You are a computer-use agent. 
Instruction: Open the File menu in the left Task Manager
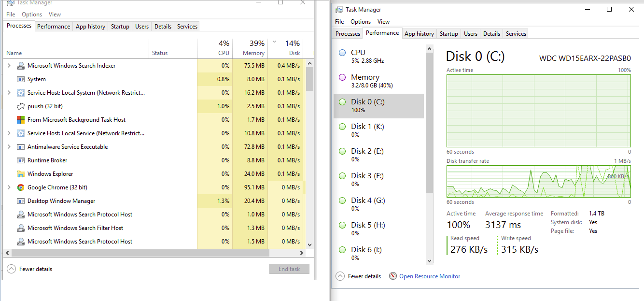click(x=11, y=14)
